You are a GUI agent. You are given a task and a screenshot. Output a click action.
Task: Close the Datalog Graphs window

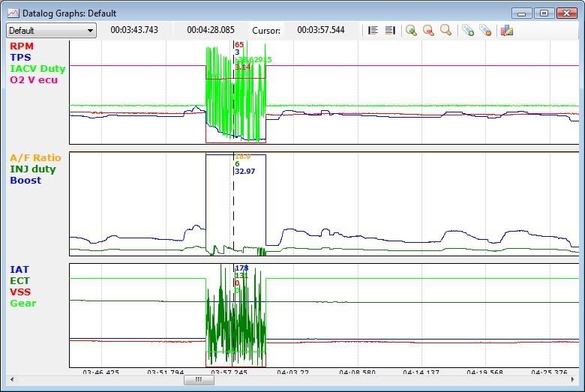tap(567, 13)
